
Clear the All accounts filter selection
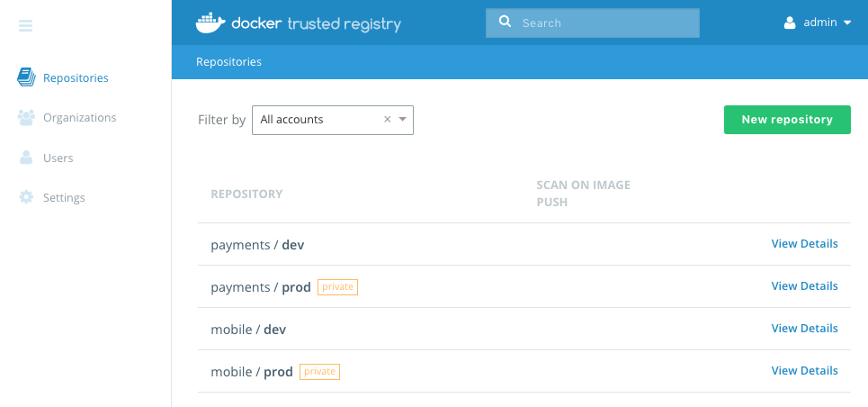tap(387, 119)
